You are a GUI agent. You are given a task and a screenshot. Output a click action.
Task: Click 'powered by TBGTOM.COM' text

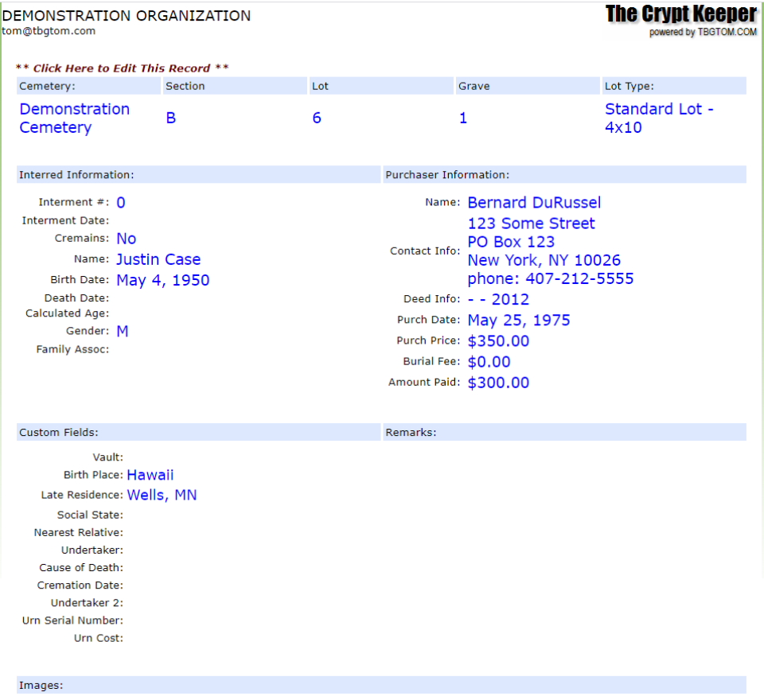(x=703, y=32)
